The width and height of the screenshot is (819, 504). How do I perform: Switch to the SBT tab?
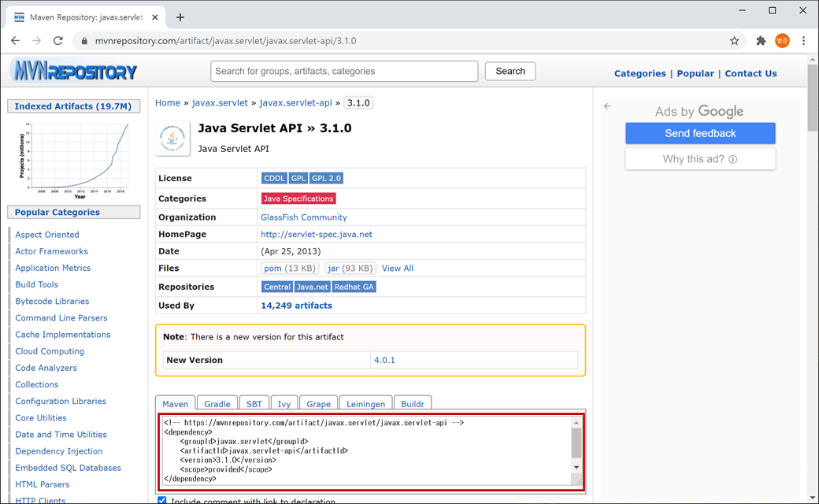254,404
